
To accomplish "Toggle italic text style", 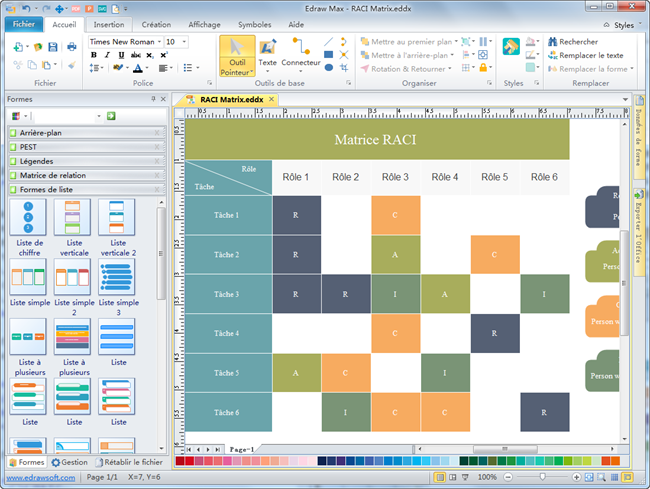I will [x=107, y=55].
